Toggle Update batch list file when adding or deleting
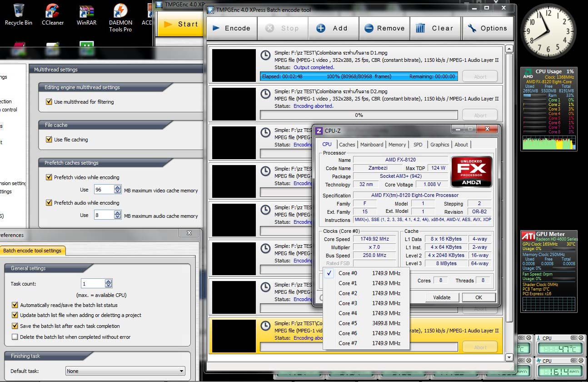 (15, 315)
